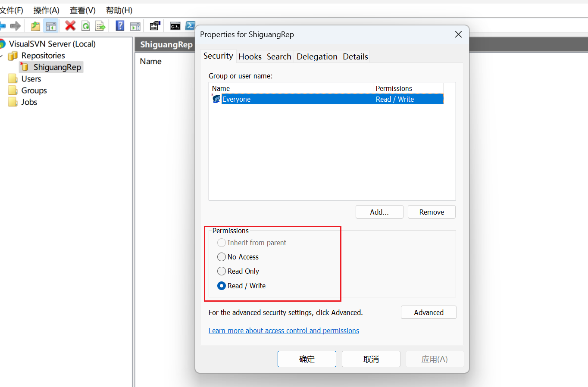Viewport: 588px width, 387px height.
Task: Click the Add... button
Action: pos(379,212)
